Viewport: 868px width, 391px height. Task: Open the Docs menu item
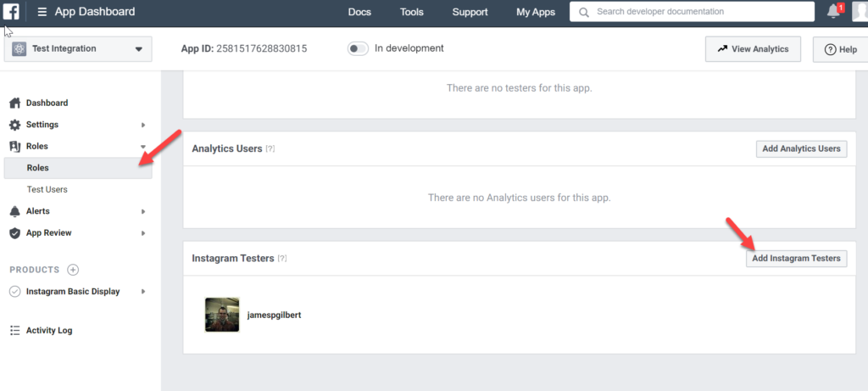coord(359,12)
